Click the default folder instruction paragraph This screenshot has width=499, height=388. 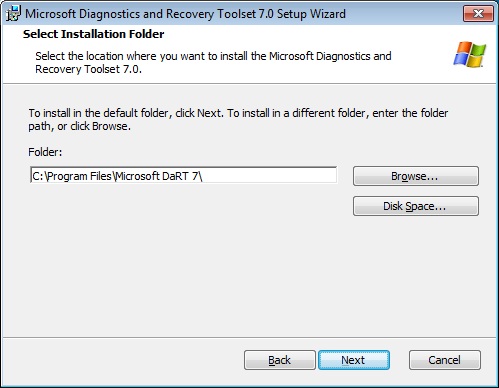pyautogui.click(x=238, y=119)
